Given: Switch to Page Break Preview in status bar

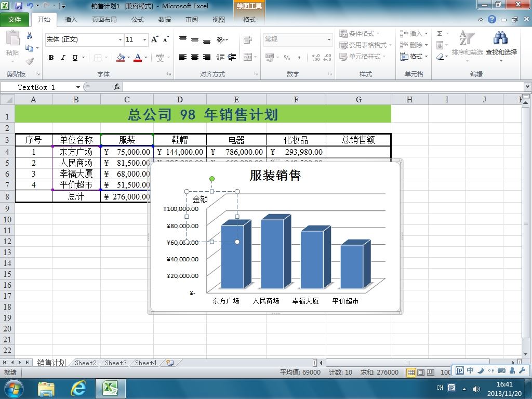Looking at the screenshot, I should 431,372.
